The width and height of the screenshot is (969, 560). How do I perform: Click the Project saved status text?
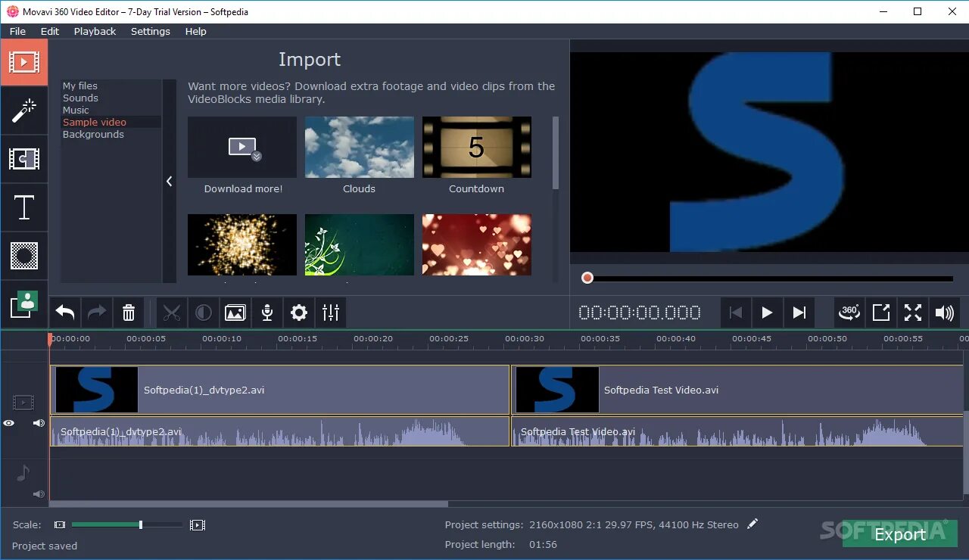tap(45, 546)
